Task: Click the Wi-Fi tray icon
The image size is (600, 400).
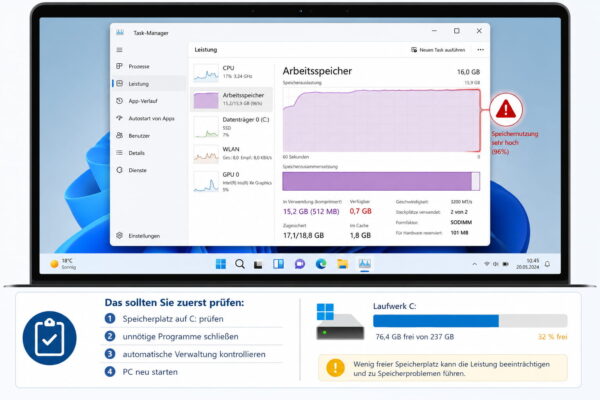Action: point(487,264)
